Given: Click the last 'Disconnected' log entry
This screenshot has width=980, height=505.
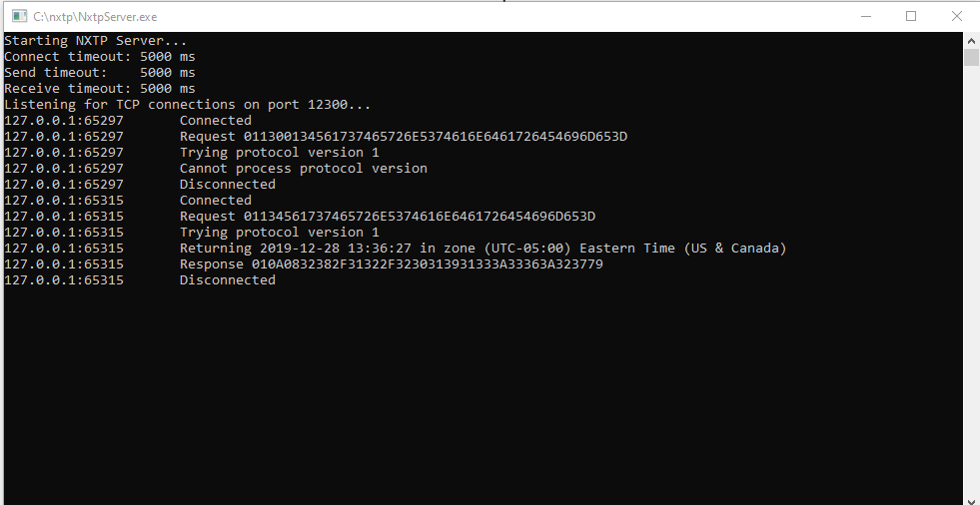Looking at the screenshot, I should (228, 280).
